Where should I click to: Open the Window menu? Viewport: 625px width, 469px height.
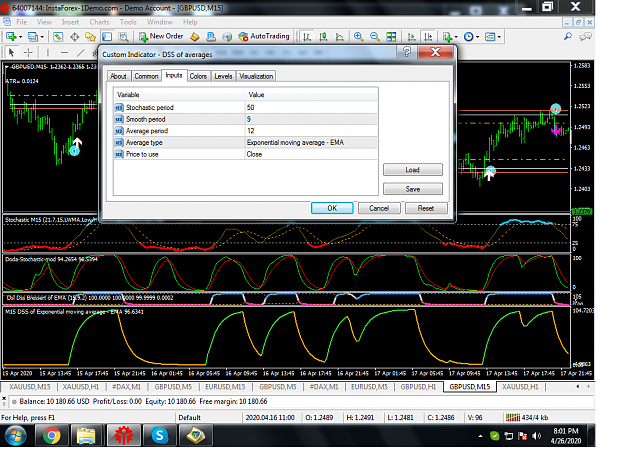pos(159,22)
